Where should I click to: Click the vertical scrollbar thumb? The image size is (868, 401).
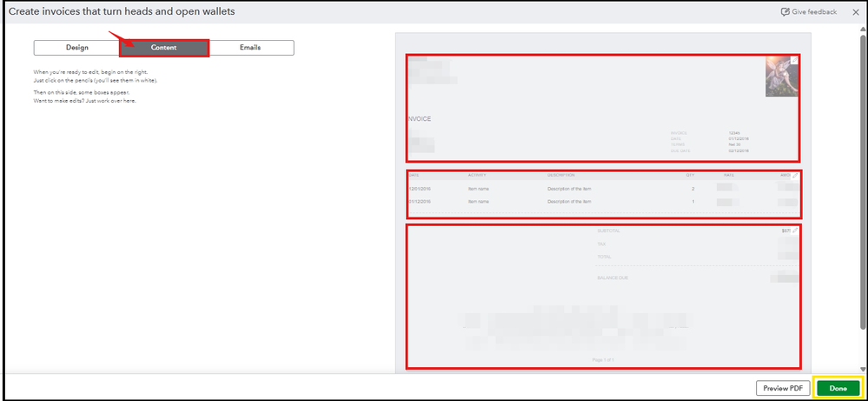point(863,180)
